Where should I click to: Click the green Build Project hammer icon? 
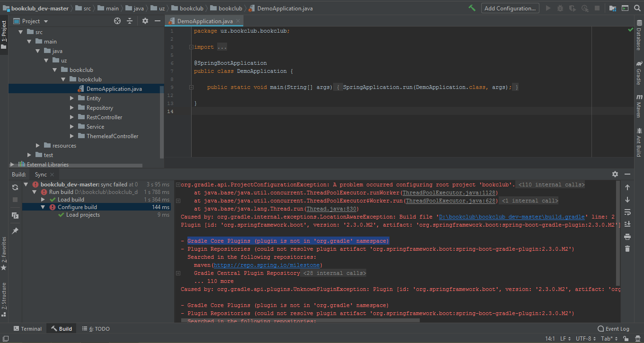[472, 8]
